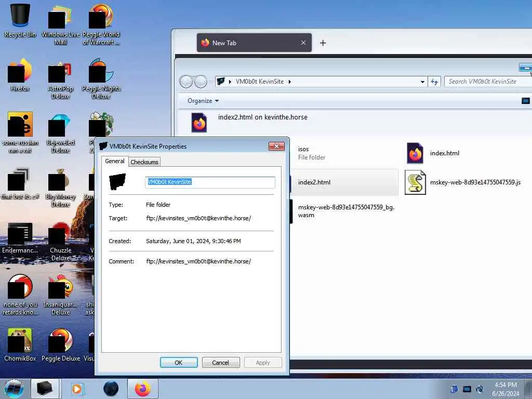Open Peggle World of Warcraft desktop shortcut

(101, 24)
